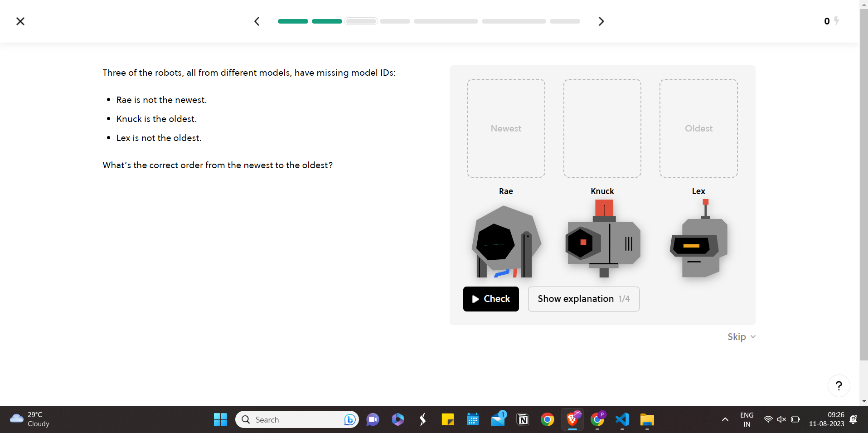Launch Visual Studio Code from the taskbar

(x=622, y=419)
